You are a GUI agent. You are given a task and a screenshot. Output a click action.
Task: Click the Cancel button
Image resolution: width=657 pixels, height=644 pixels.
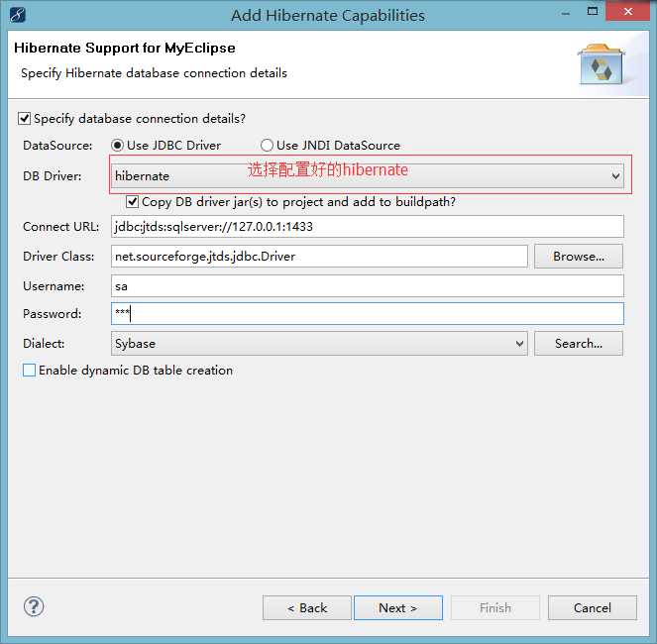point(592,608)
